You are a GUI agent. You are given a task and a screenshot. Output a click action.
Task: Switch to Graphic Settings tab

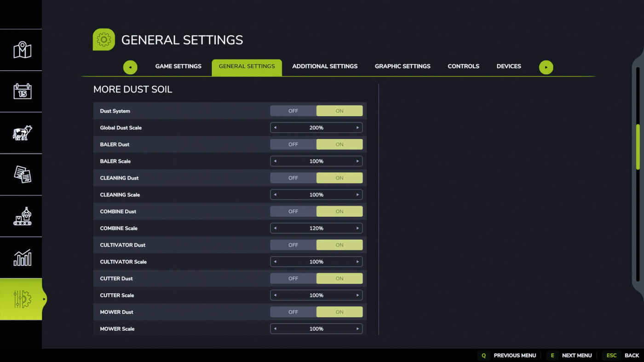click(x=402, y=66)
